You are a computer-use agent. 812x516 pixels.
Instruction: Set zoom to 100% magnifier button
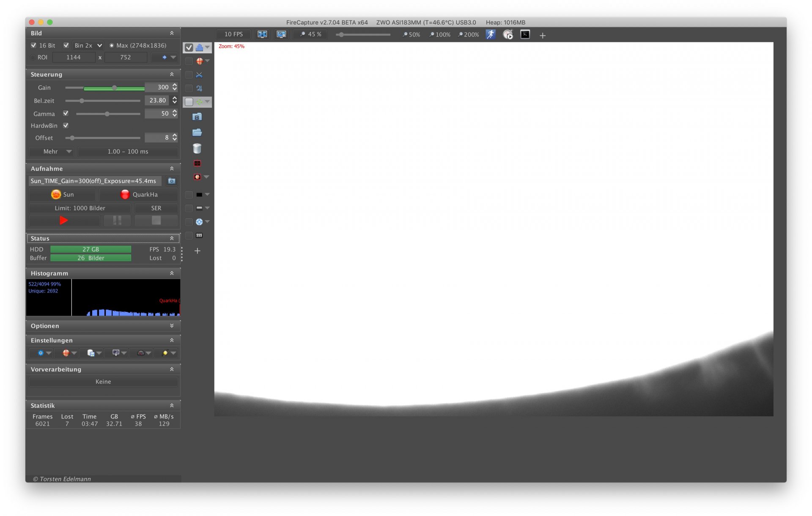[439, 35]
